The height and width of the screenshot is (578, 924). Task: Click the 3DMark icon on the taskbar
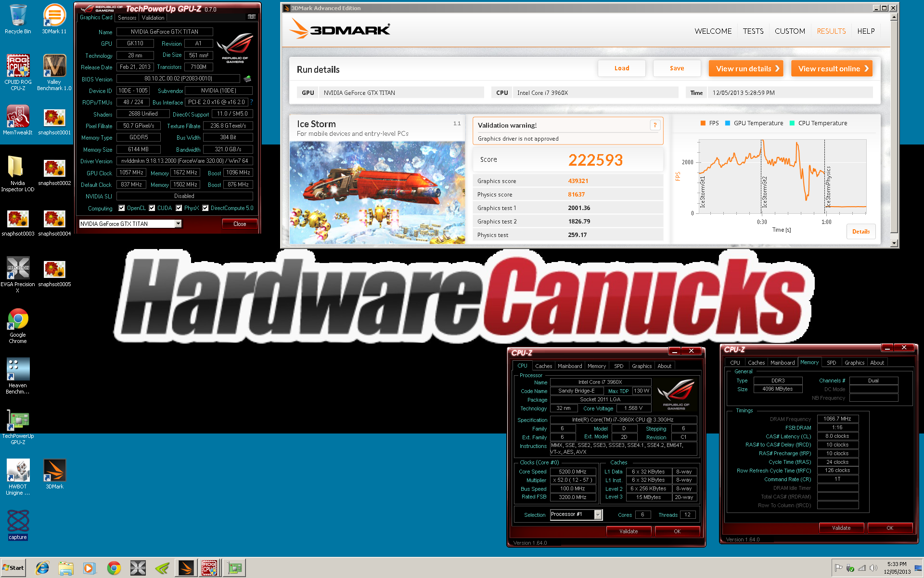(186, 568)
